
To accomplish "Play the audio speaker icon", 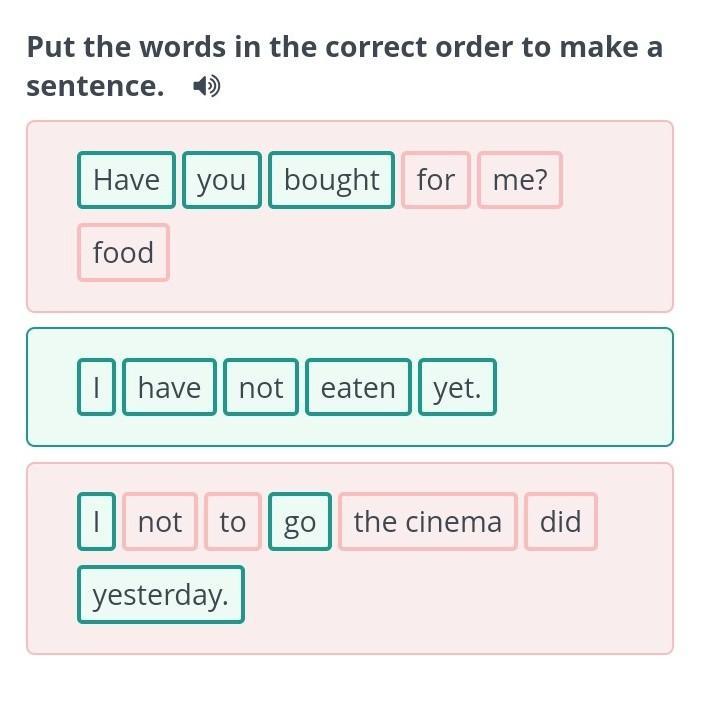I will [206, 87].
